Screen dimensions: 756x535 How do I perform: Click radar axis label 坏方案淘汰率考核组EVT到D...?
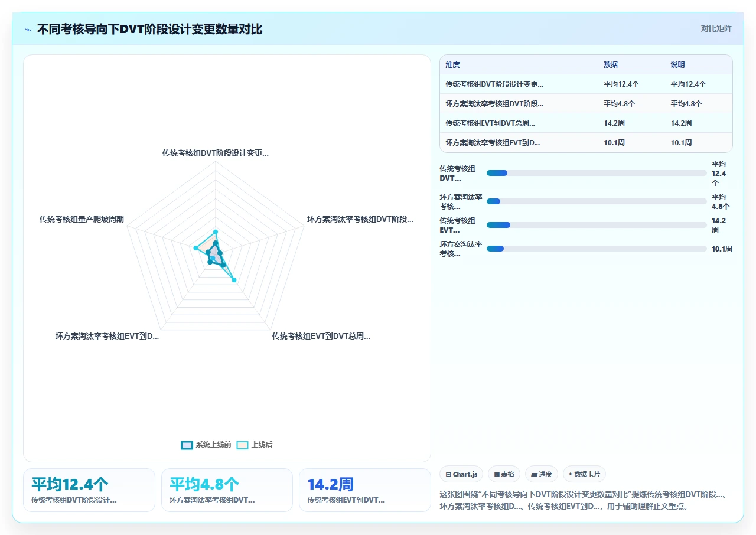coord(107,336)
